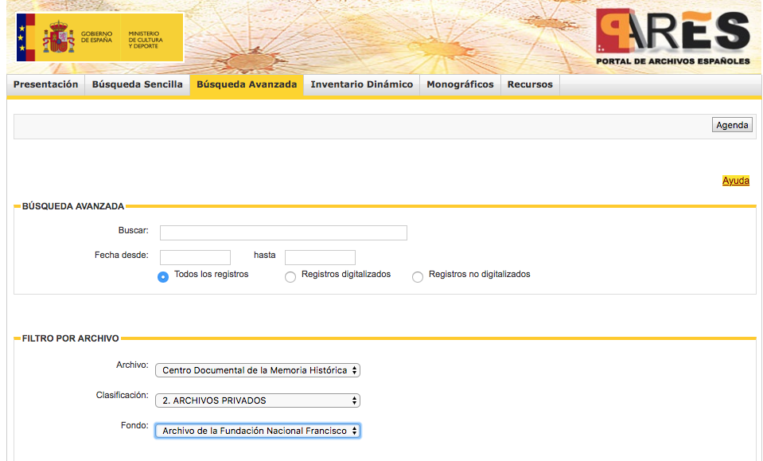This screenshot has width=763, height=461.
Task: Expand the Clasificación dropdown menu
Action: (x=257, y=401)
